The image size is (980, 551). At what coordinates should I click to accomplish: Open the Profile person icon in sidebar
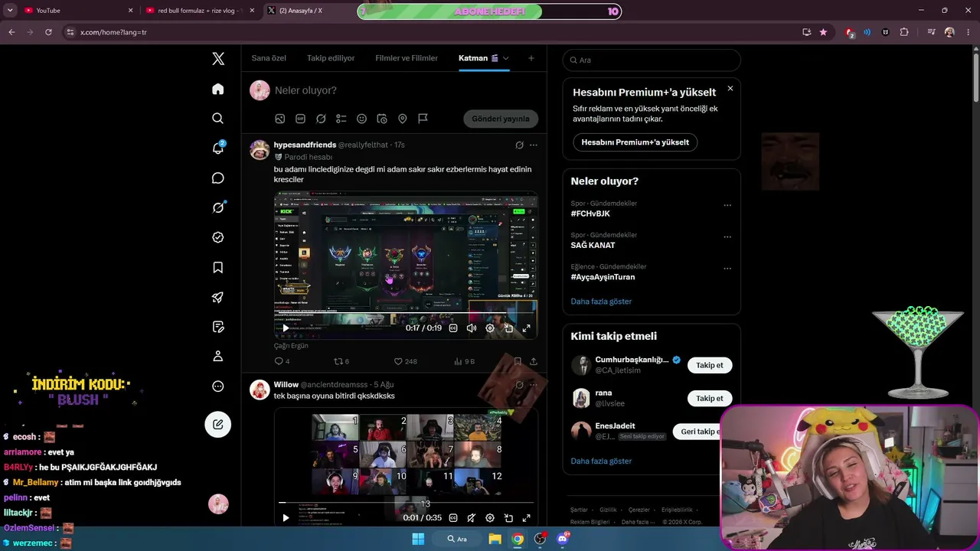click(218, 357)
